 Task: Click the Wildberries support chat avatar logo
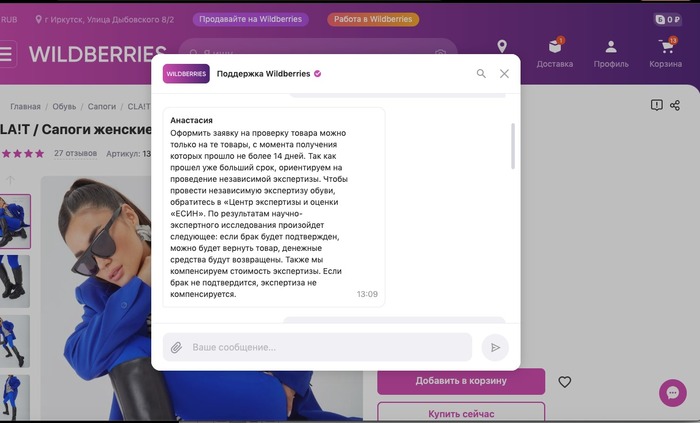pyautogui.click(x=186, y=74)
